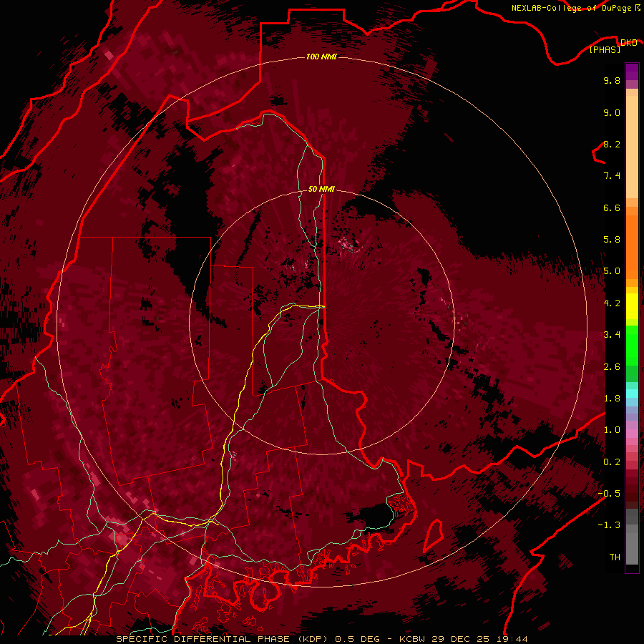The image size is (644, 644).
Task: Click the 9.0 scale value
Action: (x=612, y=113)
